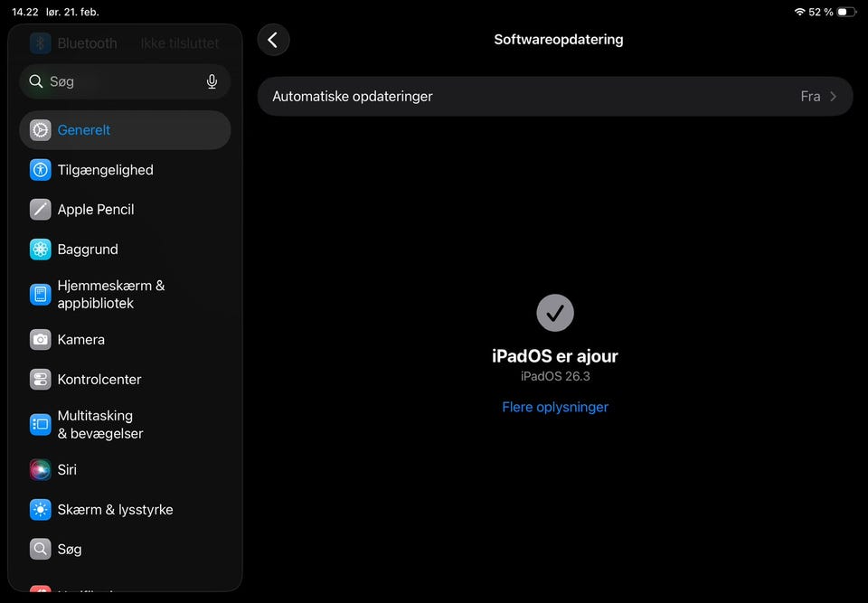The width and height of the screenshot is (868, 603).
Task: Select Multitasking & bevægelser menu item
Action: click(125, 425)
